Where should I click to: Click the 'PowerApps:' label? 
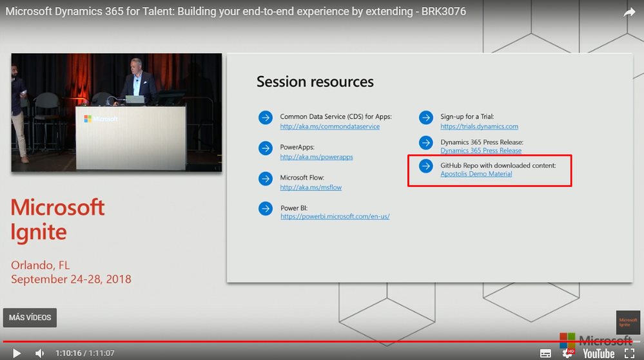click(297, 147)
